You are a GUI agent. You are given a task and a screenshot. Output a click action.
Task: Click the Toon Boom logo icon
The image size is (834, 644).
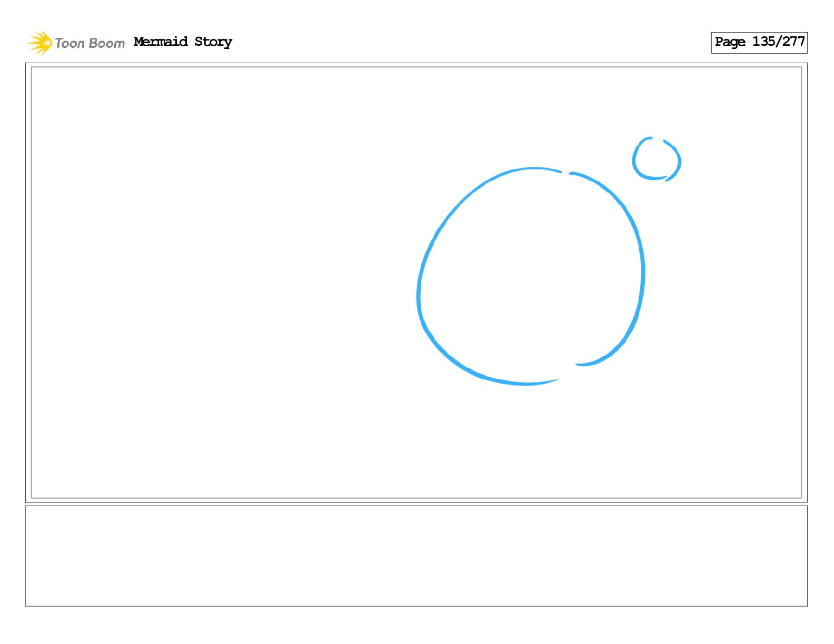40,43
